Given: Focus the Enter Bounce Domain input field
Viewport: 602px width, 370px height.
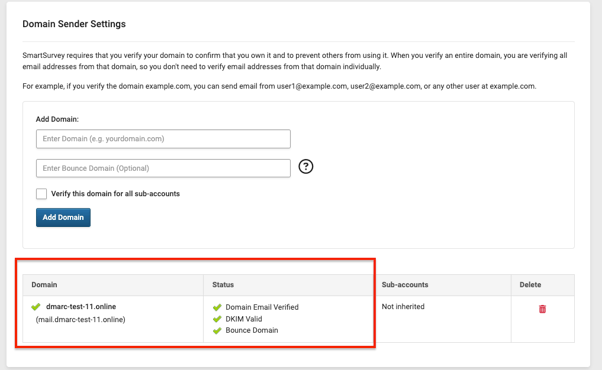Looking at the screenshot, I should tap(163, 168).
